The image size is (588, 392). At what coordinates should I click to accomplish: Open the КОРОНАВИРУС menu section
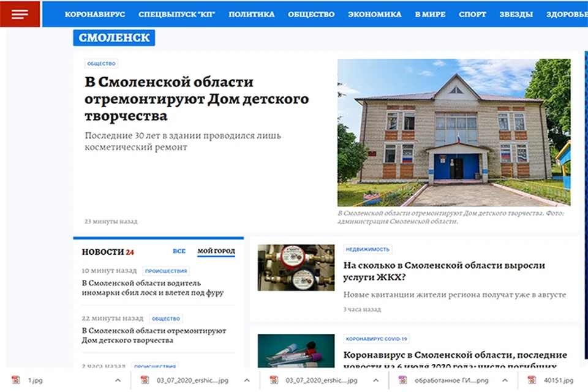(95, 14)
